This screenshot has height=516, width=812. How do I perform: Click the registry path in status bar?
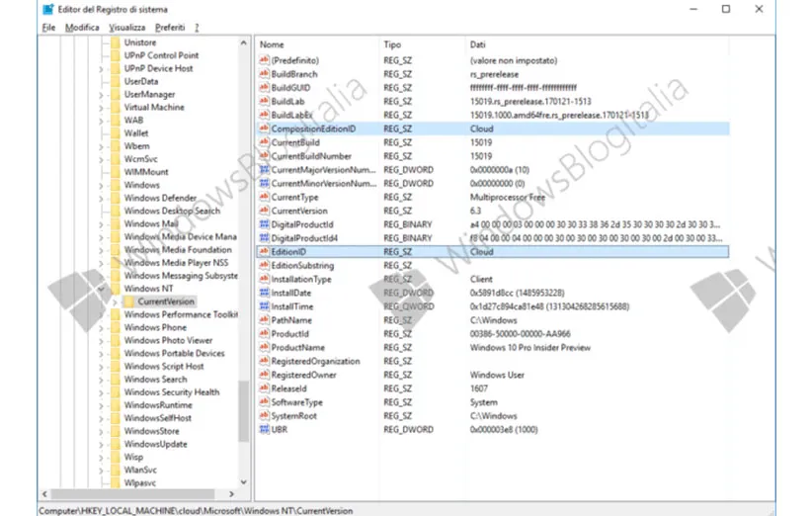point(196,511)
